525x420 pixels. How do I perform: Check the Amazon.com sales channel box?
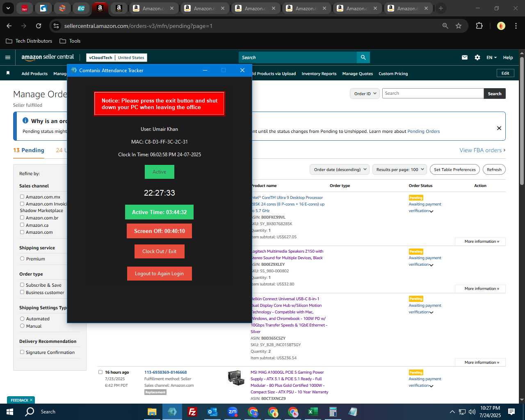pyautogui.click(x=22, y=232)
